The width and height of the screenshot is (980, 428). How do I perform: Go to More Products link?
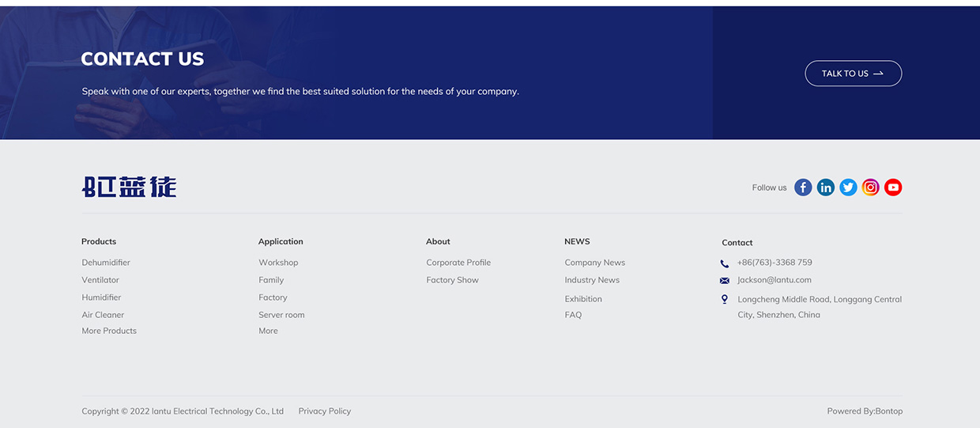pos(109,331)
